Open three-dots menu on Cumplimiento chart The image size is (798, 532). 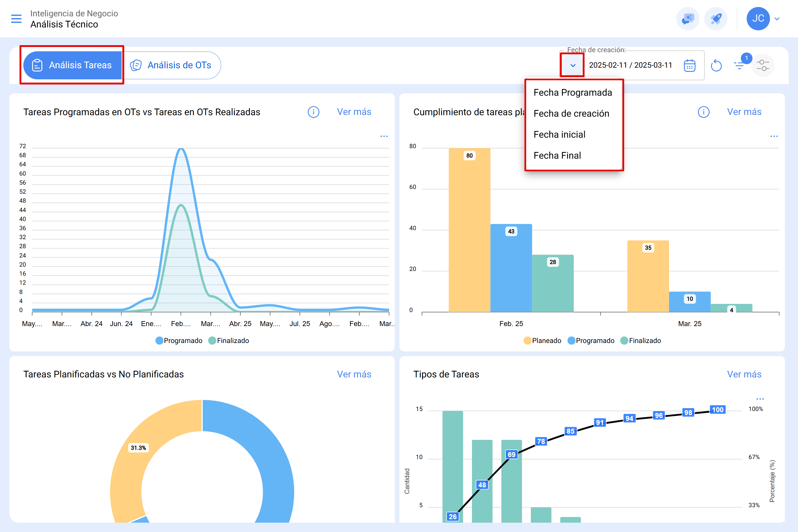click(774, 136)
